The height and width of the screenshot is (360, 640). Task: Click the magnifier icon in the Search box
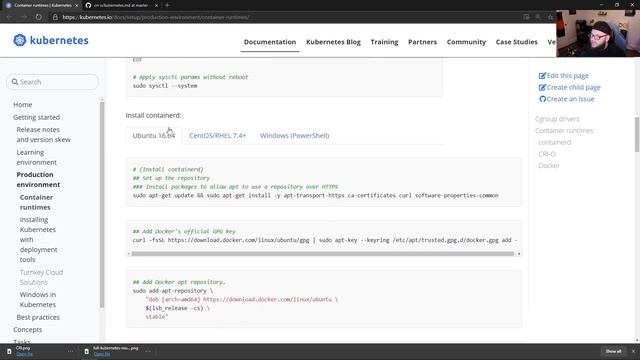[15, 82]
